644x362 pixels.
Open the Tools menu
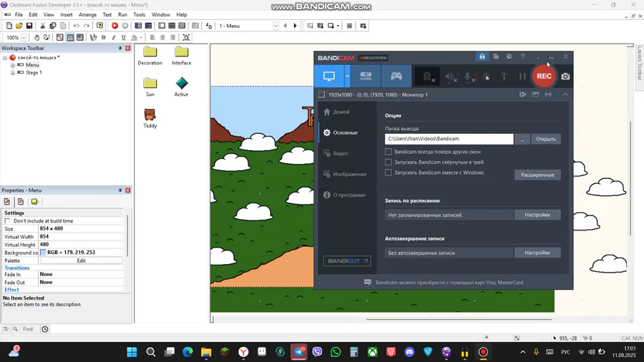(x=140, y=14)
